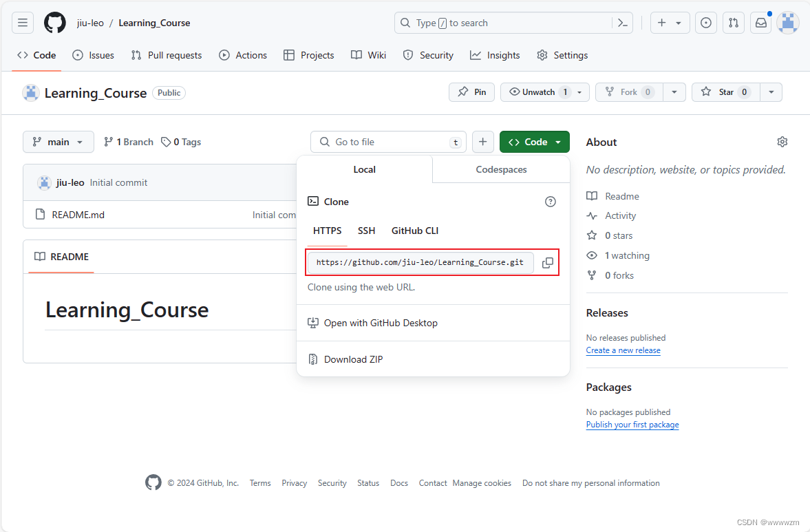This screenshot has height=532, width=810.
Task: Expand the create new dropdown arrow
Action: coord(679,23)
